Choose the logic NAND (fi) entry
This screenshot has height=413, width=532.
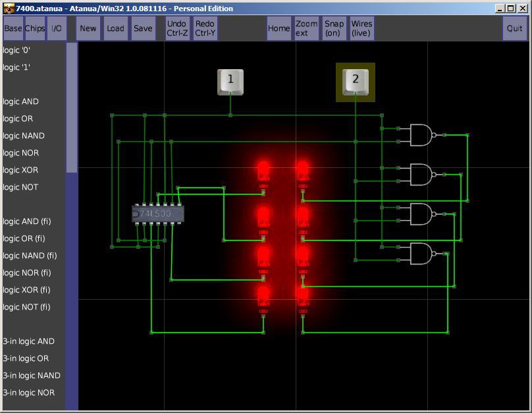pyautogui.click(x=30, y=256)
